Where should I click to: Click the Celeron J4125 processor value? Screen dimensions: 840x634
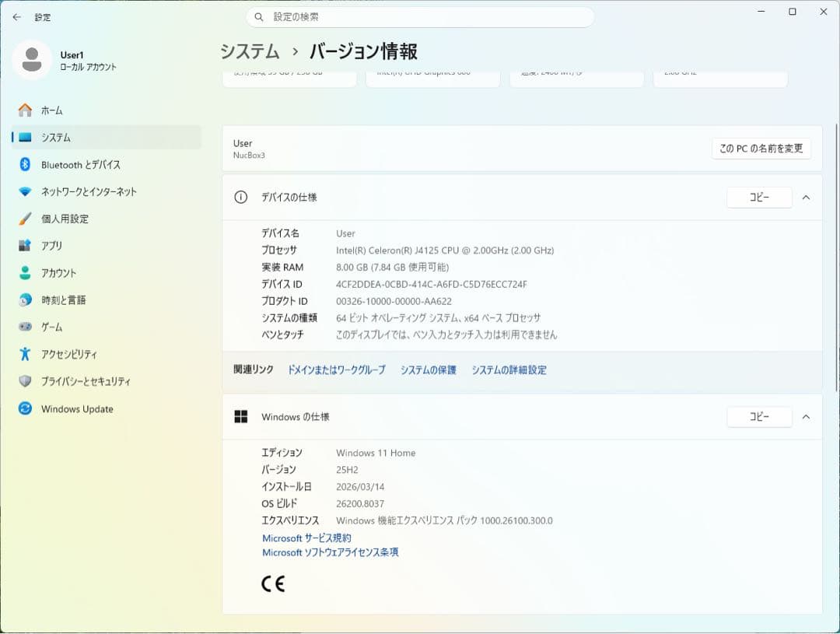pos(445,250)
